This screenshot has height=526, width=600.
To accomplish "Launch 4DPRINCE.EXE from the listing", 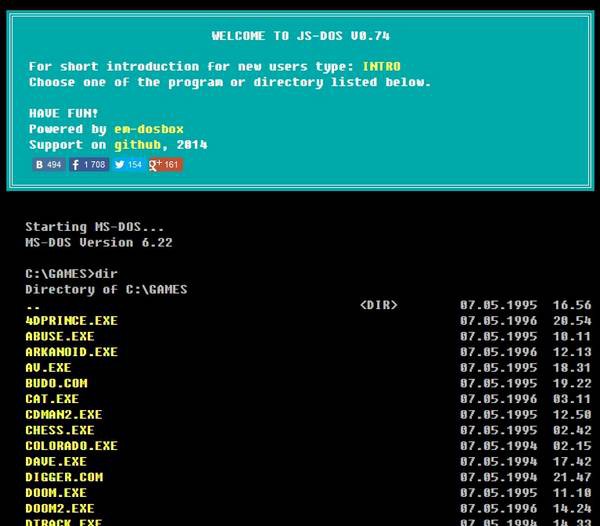I will [71, 321].
